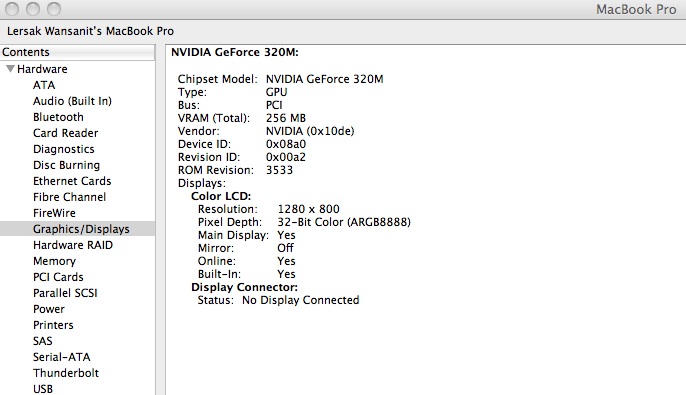
Task: Select USB in the Contents list
Action: 43,389
